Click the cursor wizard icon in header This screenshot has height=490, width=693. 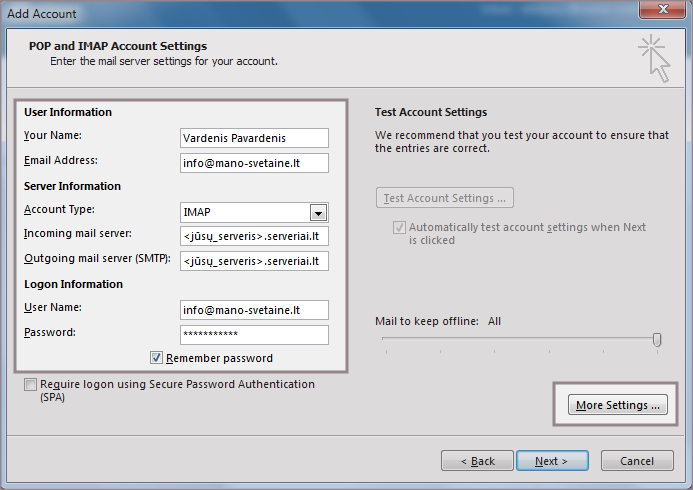(654, 58)
